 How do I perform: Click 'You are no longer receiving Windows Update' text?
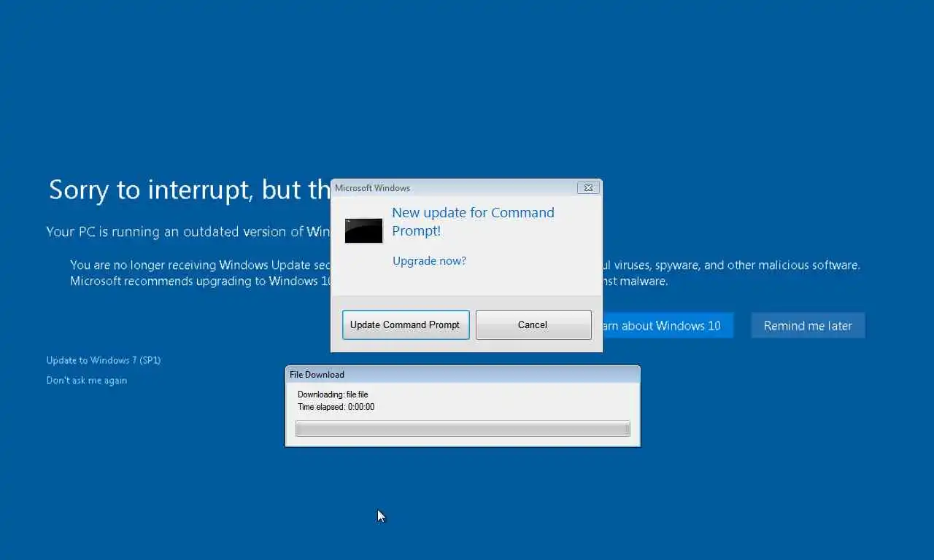coord(201,265)
